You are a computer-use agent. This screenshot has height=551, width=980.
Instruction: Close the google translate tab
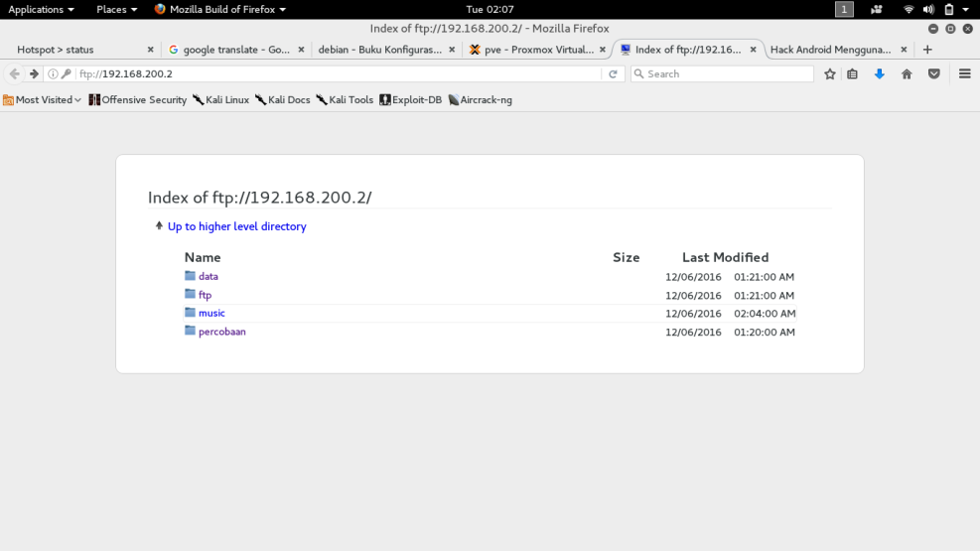[301, 50]
